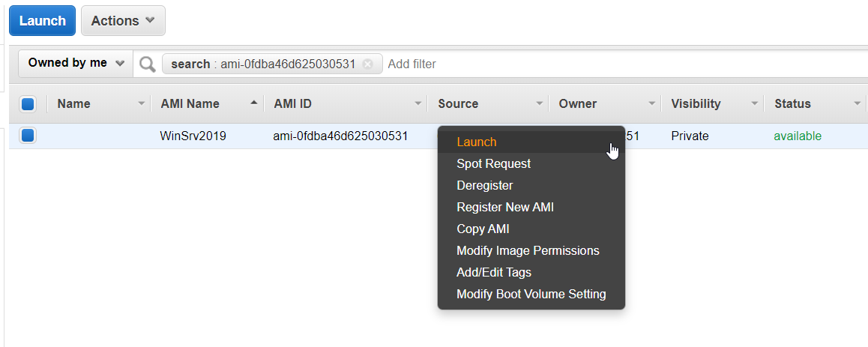This screenshot has width=868, height=347.
Task: Click Modify Image Permissions menu item
Action: click(x=528, y=250)
